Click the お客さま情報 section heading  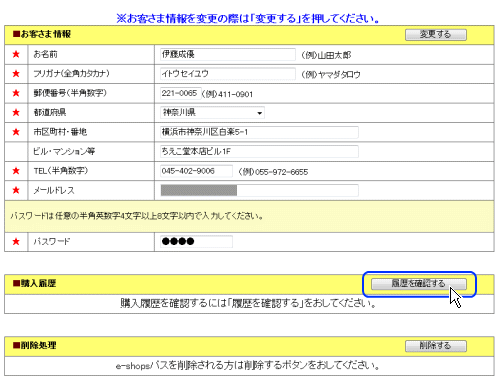click(42, 34)
